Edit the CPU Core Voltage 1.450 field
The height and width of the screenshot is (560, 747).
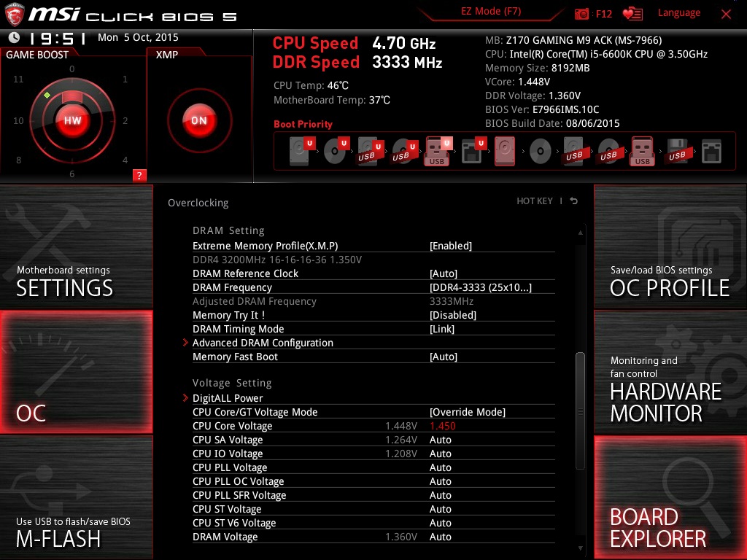443,426
